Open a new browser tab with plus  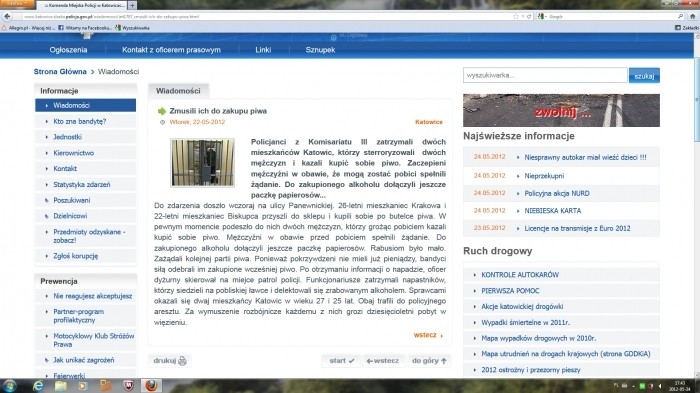pos(133,5)
